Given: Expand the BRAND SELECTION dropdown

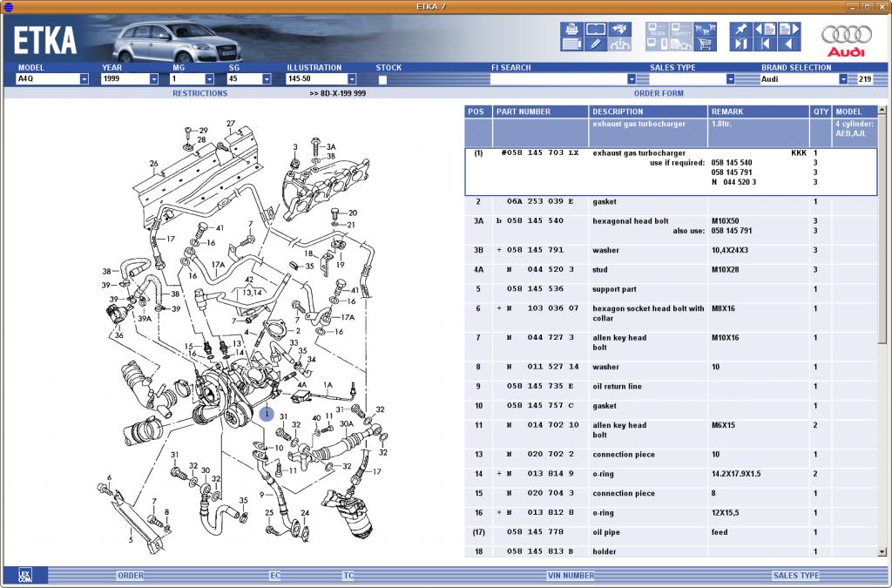Looking at the screenshot, I should pos(843,79).
